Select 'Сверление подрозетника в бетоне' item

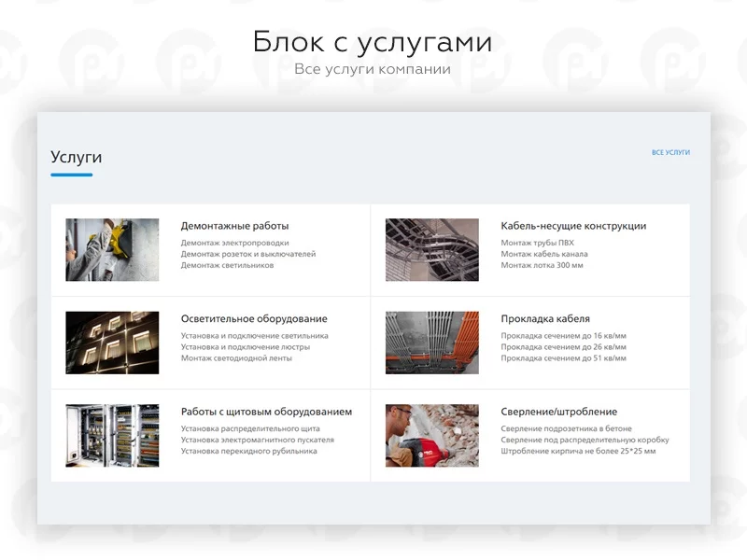[566, 428]
